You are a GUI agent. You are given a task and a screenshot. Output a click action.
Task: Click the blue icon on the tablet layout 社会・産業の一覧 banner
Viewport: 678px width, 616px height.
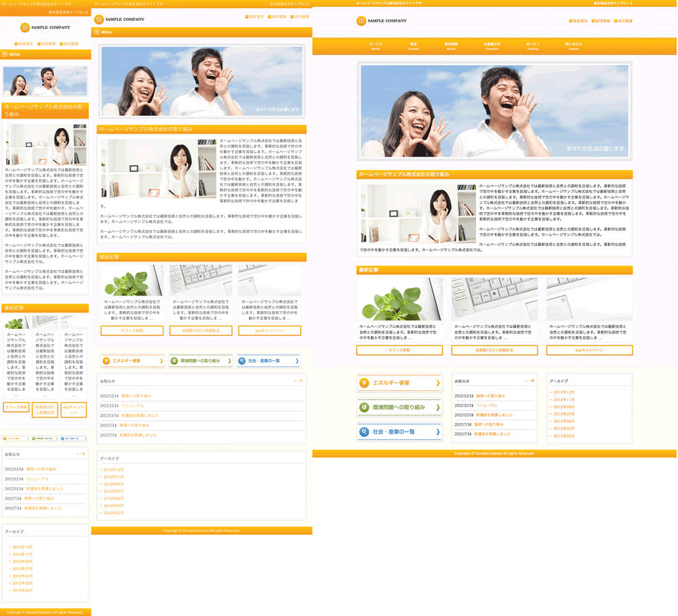pos(242,361)
